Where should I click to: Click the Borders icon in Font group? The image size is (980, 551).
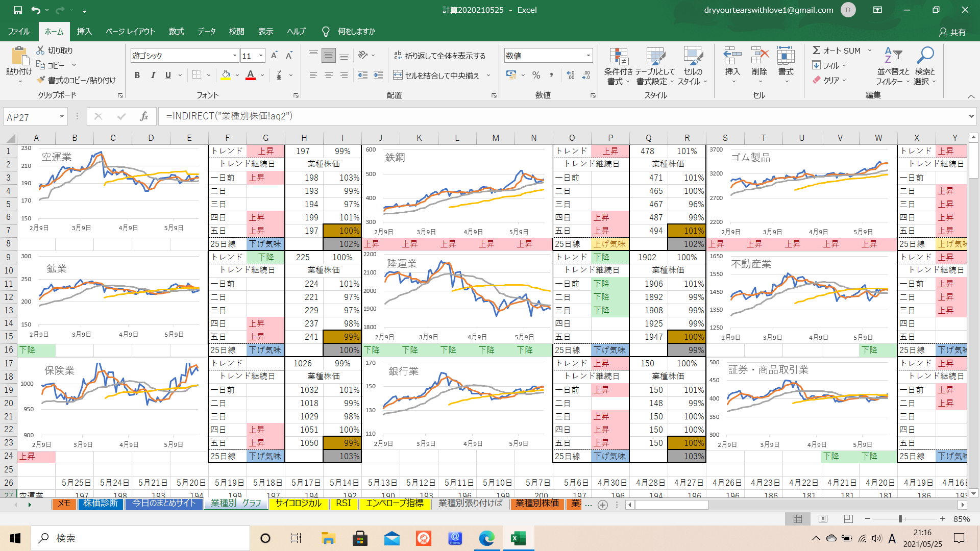[197, 75]
